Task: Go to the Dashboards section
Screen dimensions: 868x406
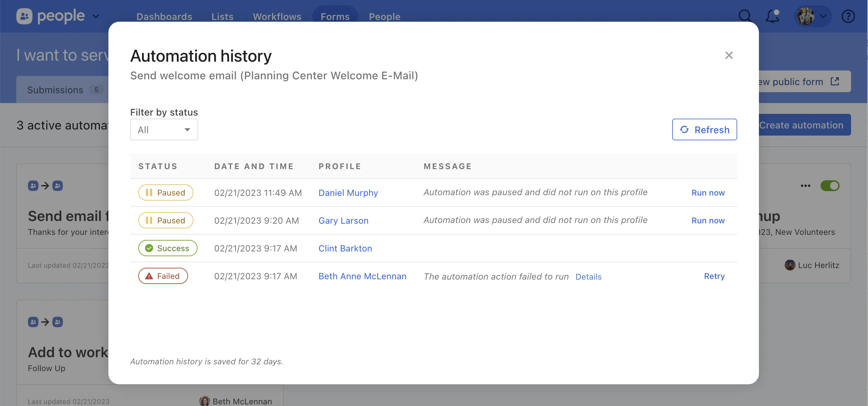Action: click(164, 16)
